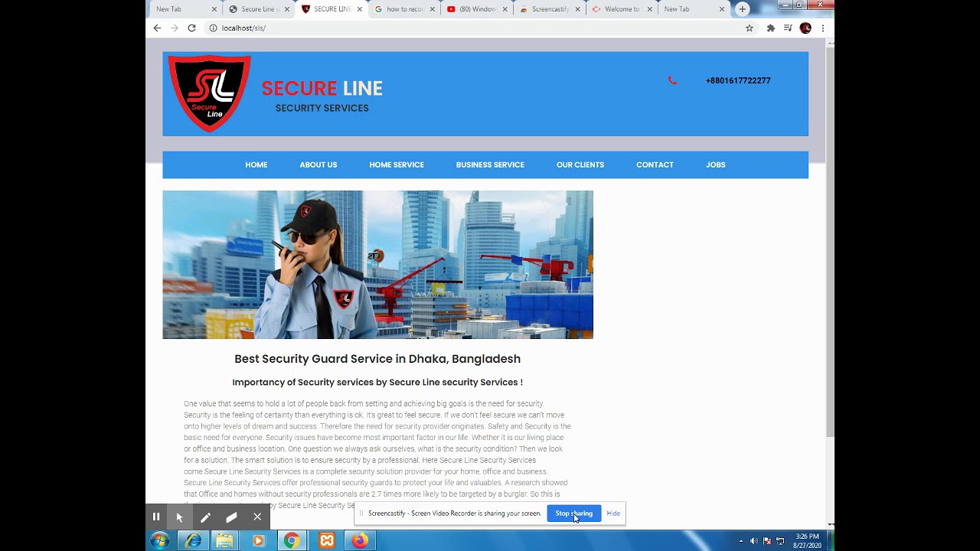
Task: Close the SECURE LINE tab
Action: (360, 9)
